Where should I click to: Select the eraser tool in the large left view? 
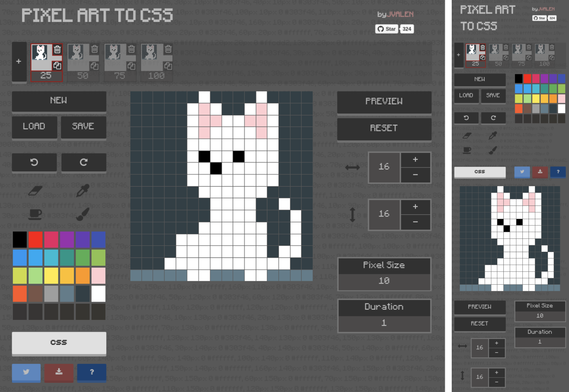[x=35, y=191]
